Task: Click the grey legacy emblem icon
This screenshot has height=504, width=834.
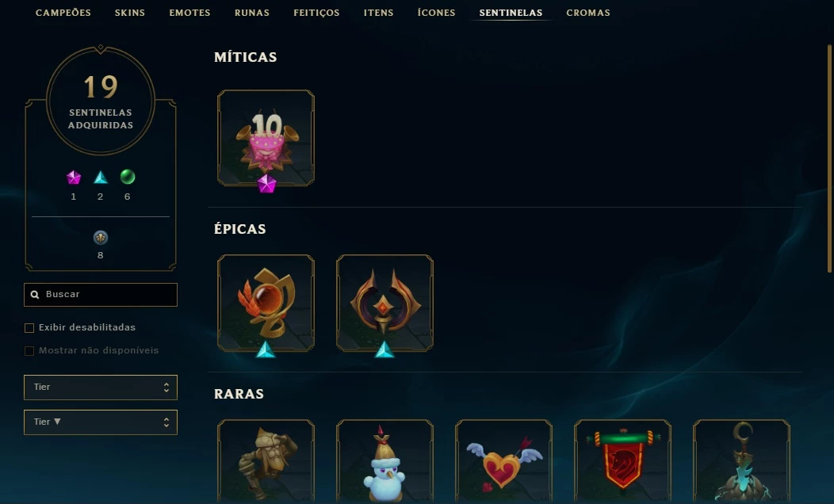Action: (x=101, y=238)
